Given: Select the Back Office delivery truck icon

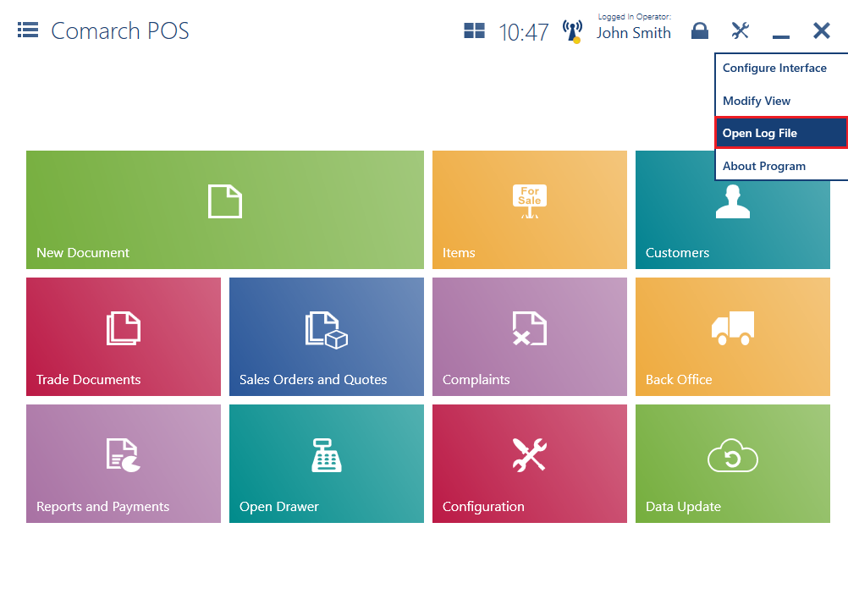Looking at the screenshot, I should click(x=732, y=328).
